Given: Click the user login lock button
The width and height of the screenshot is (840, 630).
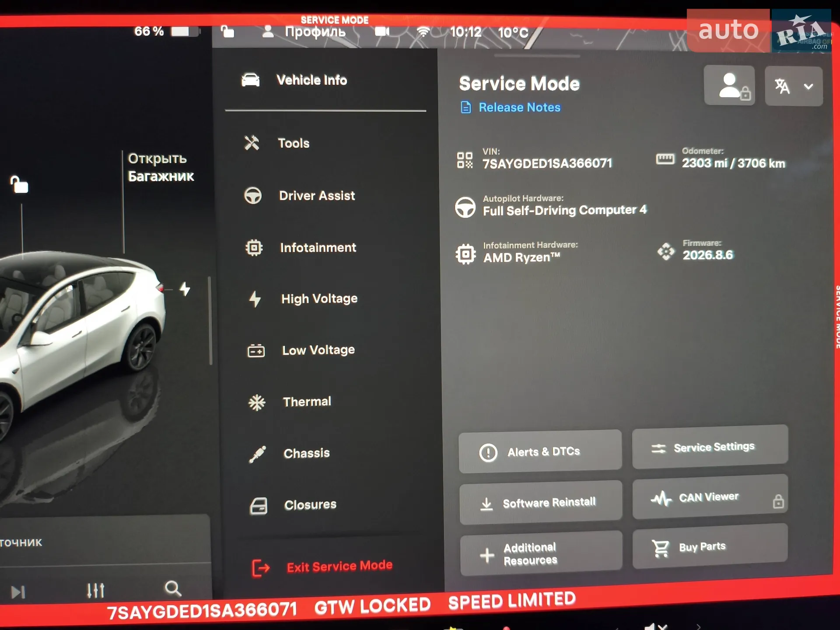Looking at the screenshot, I should pyautogui.click(x=730, y=85).
